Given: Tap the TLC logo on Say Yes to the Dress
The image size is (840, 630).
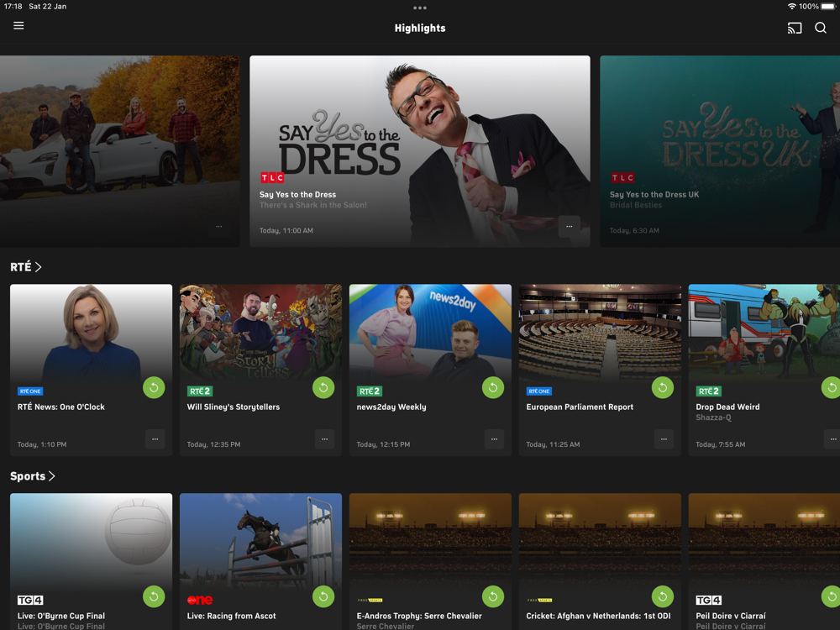Looking at the screenshot, I should click(272, 177).
